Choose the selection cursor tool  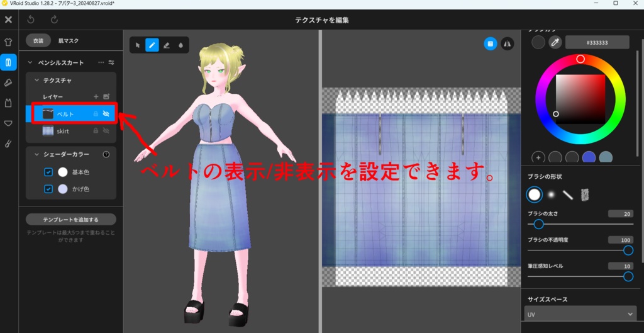coord(138,45)
